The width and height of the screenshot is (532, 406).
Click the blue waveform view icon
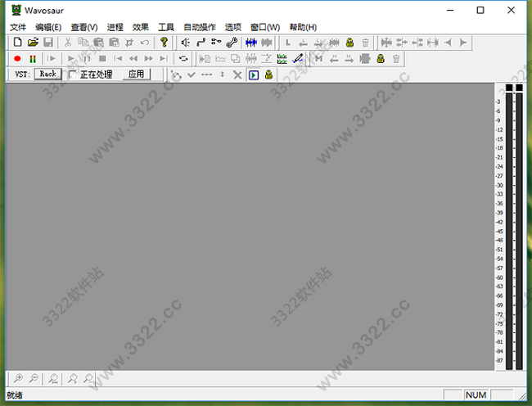251,43
